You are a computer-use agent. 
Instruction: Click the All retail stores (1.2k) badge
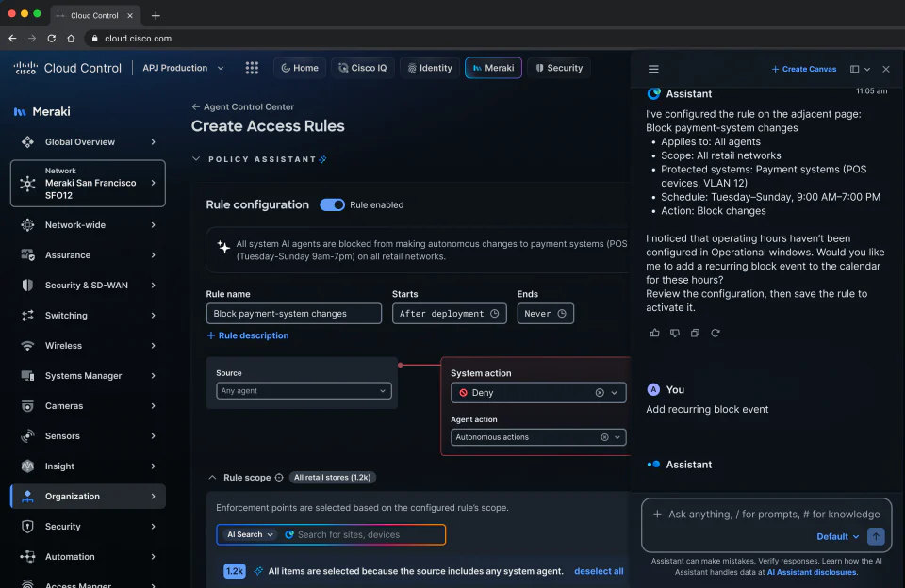(x=333, y=478)
